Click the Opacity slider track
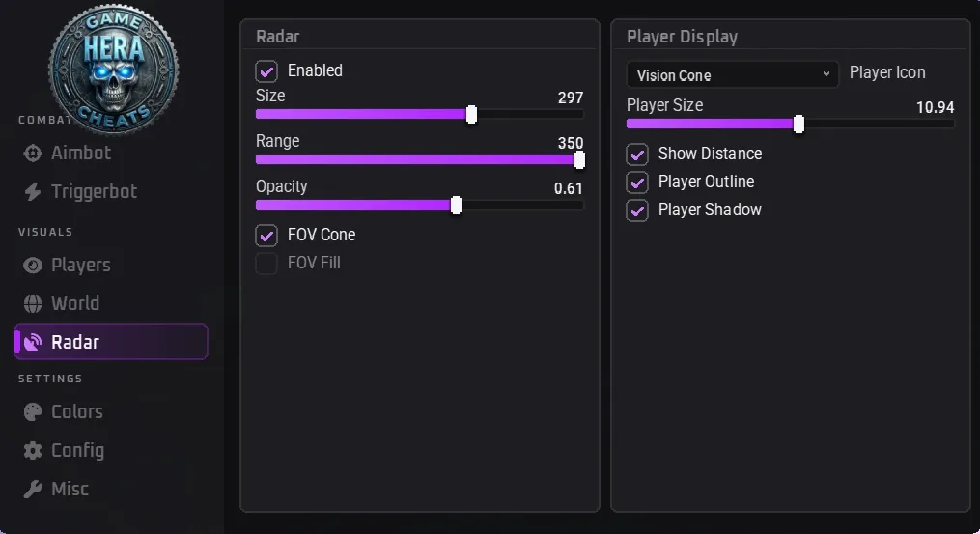Screen dimensions: 980x534 419,205
